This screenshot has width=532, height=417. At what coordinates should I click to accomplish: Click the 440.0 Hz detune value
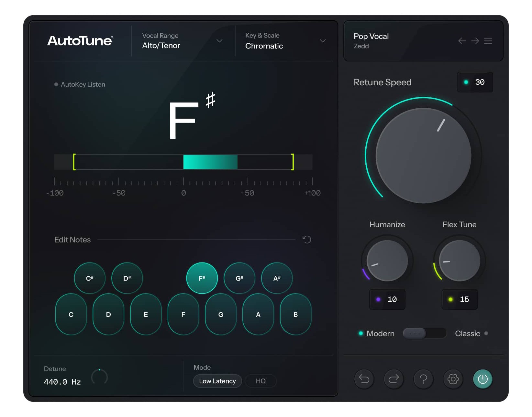tap(62, 382)
